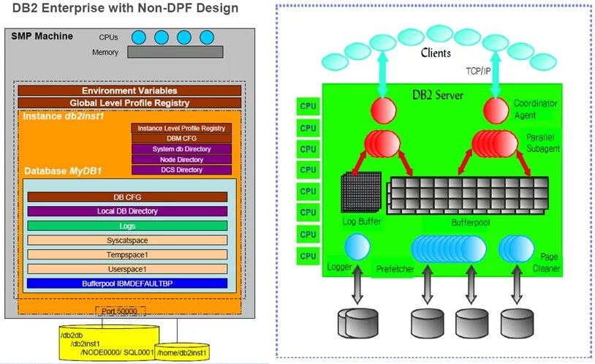Select the 'Global Level Profile Registry' bar

point(129,103)
